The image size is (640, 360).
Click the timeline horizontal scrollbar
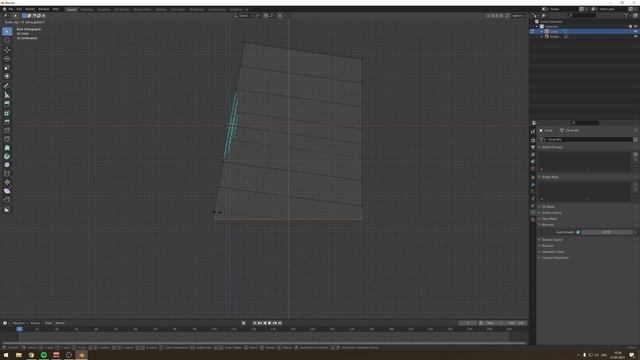click(264, 343)
